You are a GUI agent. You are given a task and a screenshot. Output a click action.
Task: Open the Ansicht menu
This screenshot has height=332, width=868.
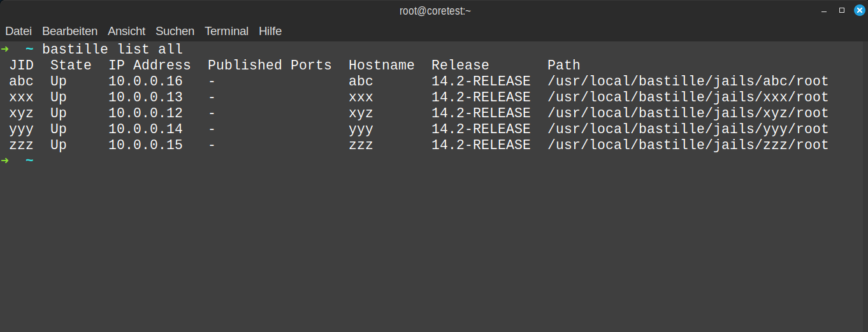(126, 31)
